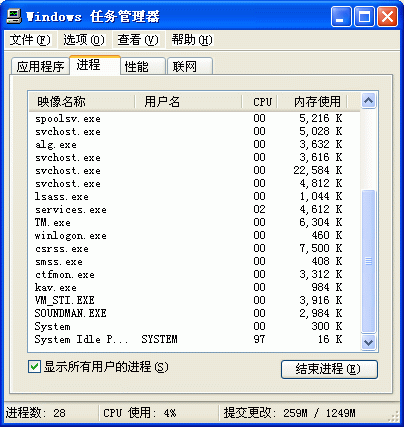404x427 pixels.
Task: Click the scrollbar up arrow
Action: tap(368, 100)
